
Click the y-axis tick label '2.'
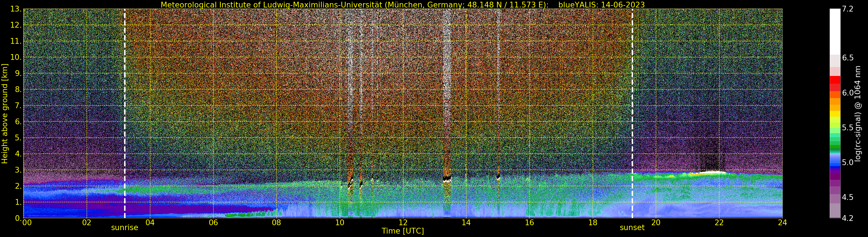tap(18, 186)
